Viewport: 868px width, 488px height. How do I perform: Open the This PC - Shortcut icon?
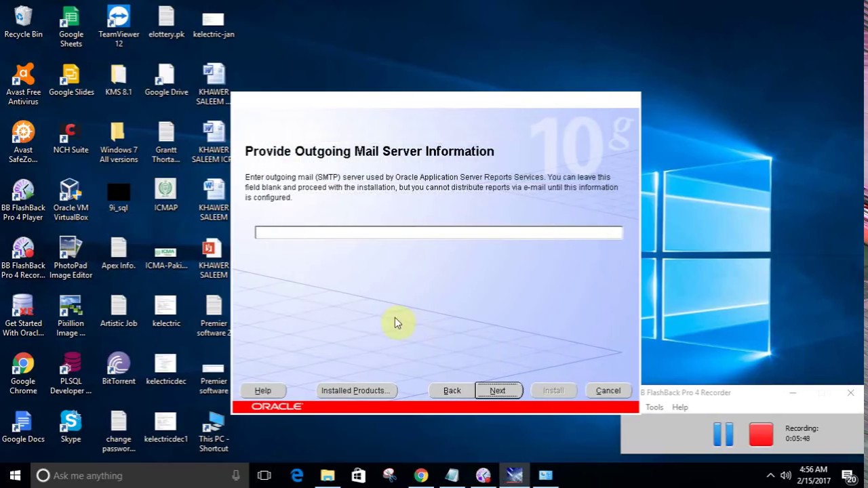[x=214, y=432]
